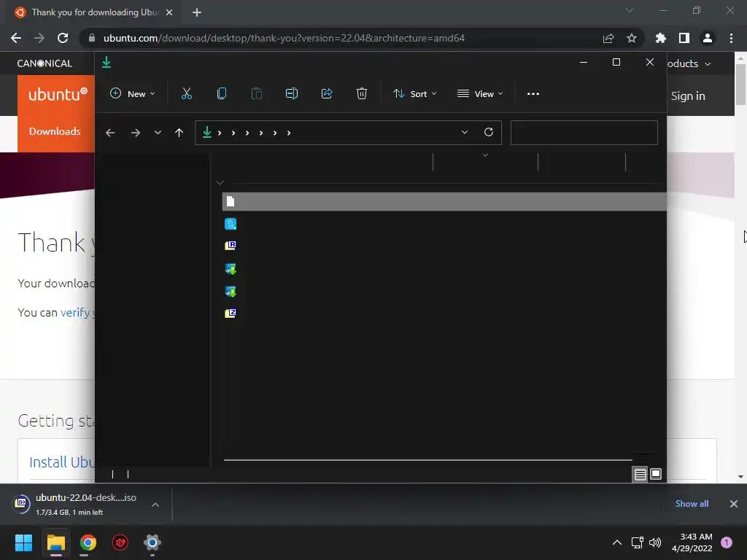Open the Chrome tab search chevron
The width and height of the screenshot is (747, 560).
tap(630, 10)
